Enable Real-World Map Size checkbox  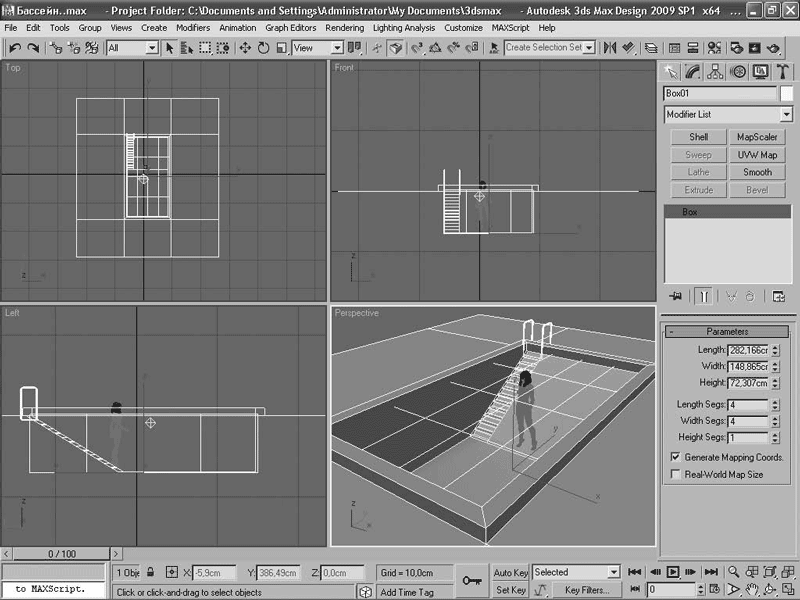tap(675, 474)
